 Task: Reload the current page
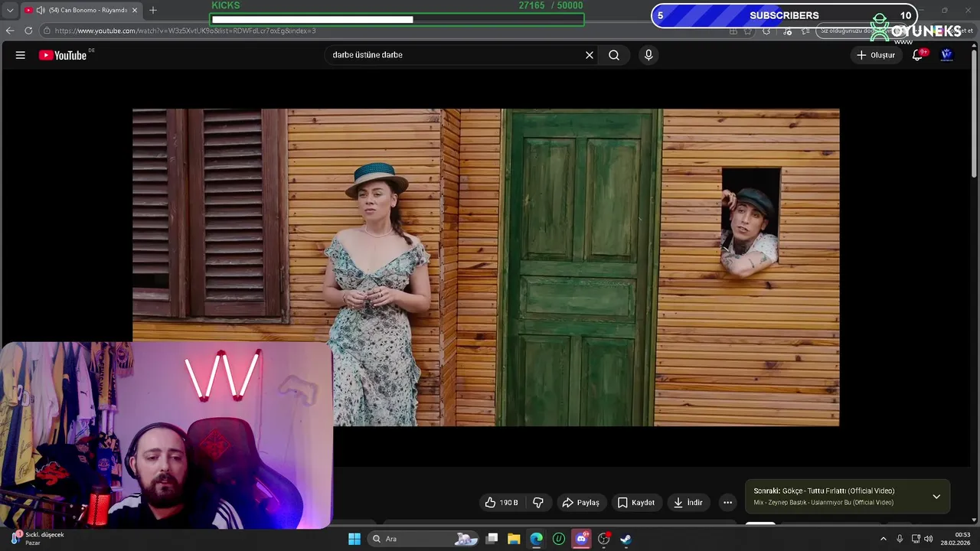pyautogui.click(x=28, y=31)
